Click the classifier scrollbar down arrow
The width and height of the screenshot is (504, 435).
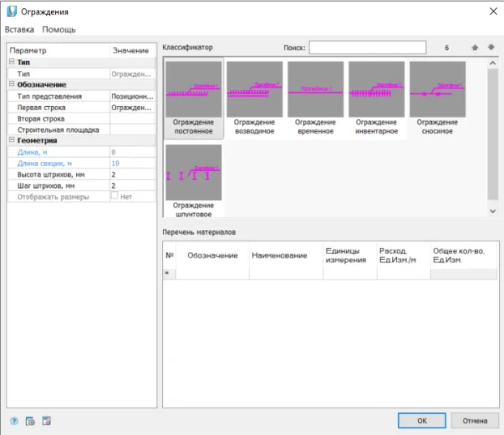point(491,211)
